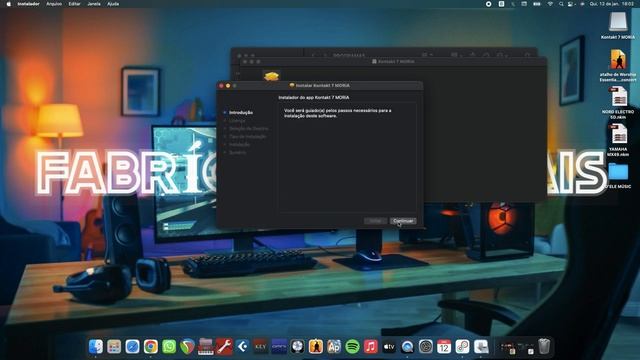Minimize the installer window with yellow button
640x360 pixels.
228,86
